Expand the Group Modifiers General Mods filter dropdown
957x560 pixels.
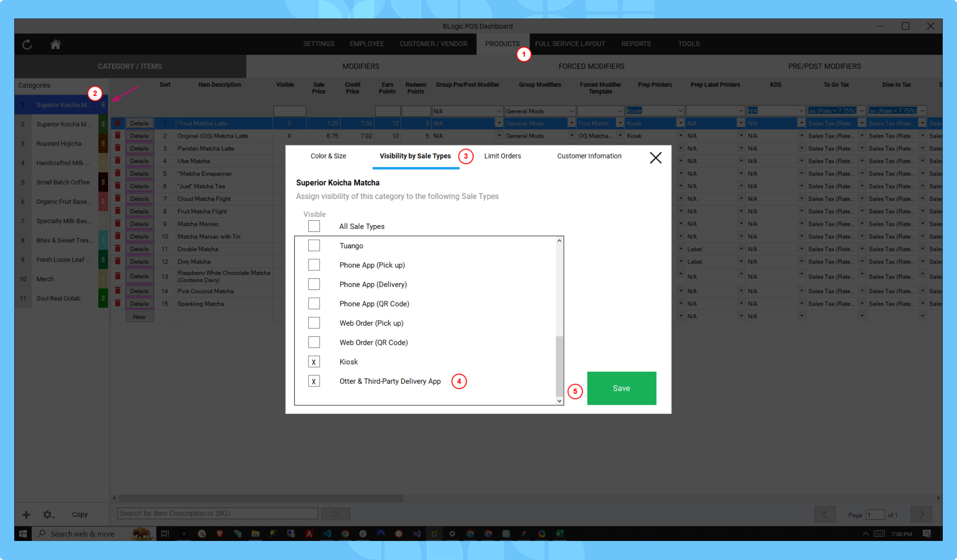coord(571,111)
